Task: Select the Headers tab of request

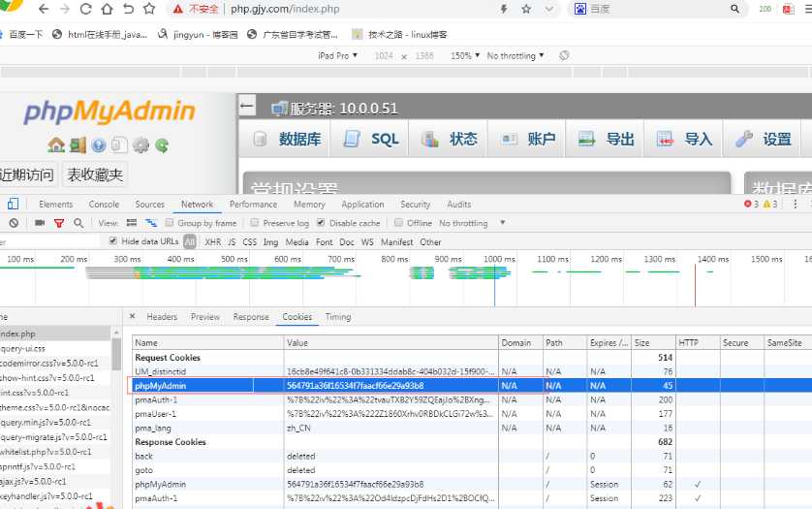Action: [162, 317]
